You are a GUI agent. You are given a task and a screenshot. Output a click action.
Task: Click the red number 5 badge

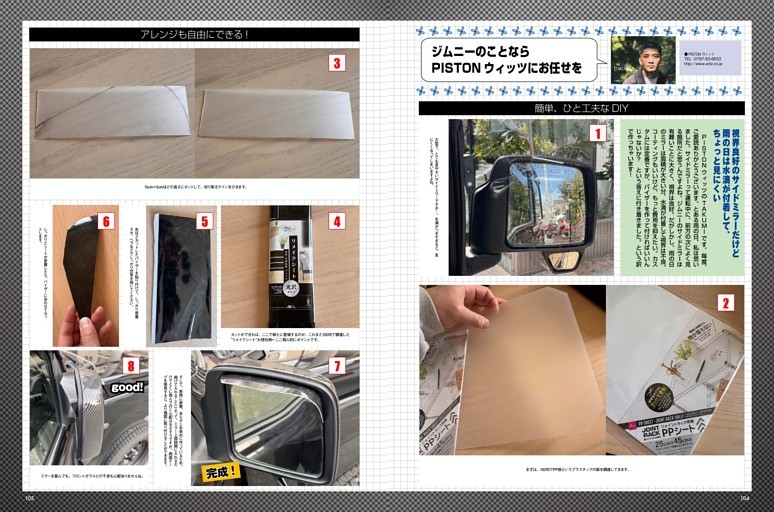(x=204, y=221)
